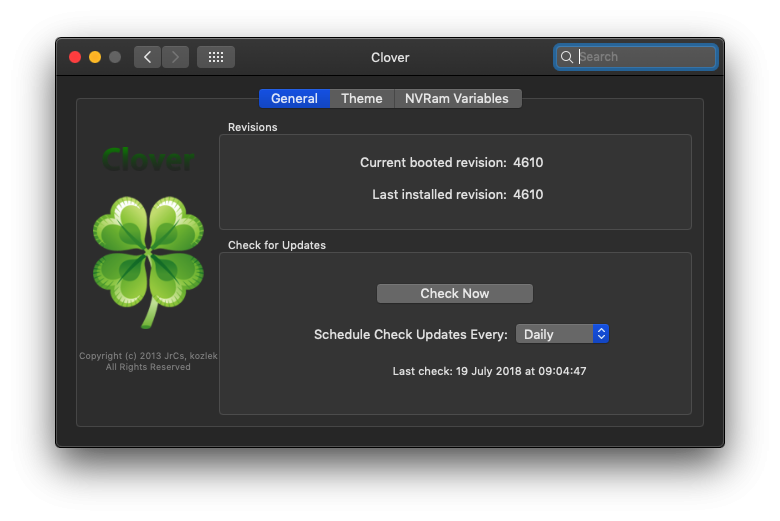The width and height of the screenshot is (780, 521).
Task: Show all preferences grid icon
Action: pos(216,57)
